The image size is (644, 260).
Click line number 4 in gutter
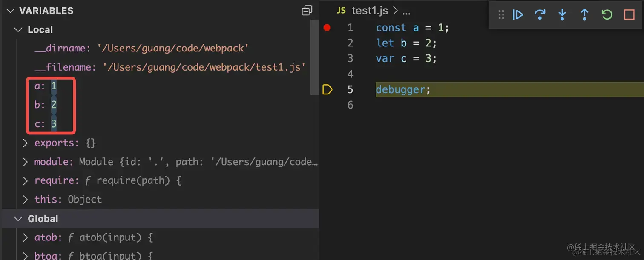[350, 74]
